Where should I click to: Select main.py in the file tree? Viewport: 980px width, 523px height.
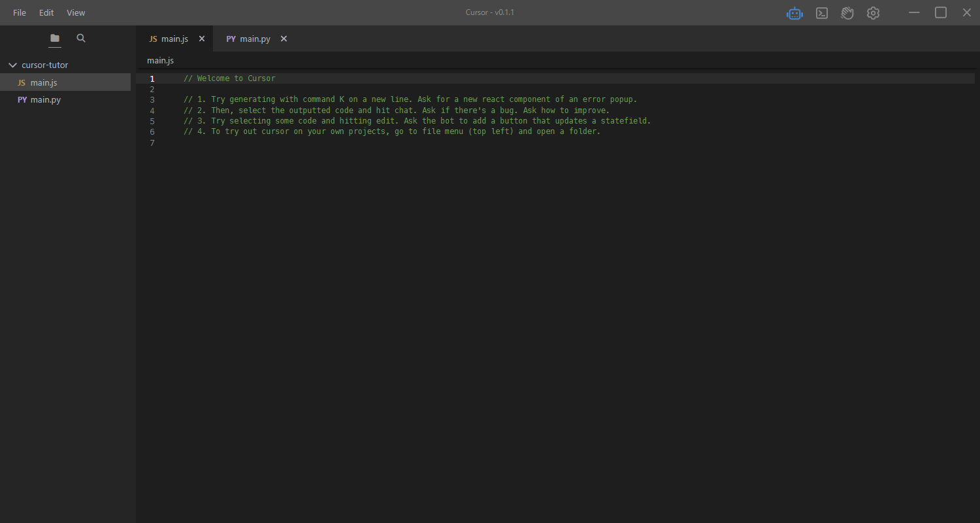pos(65,99)
